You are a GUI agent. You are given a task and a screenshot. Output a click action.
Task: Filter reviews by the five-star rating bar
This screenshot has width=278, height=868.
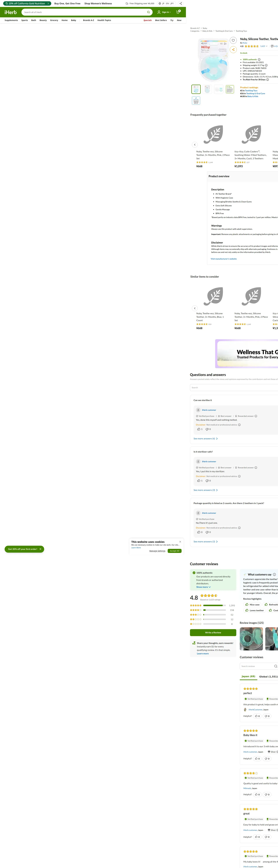click(215, 606)
